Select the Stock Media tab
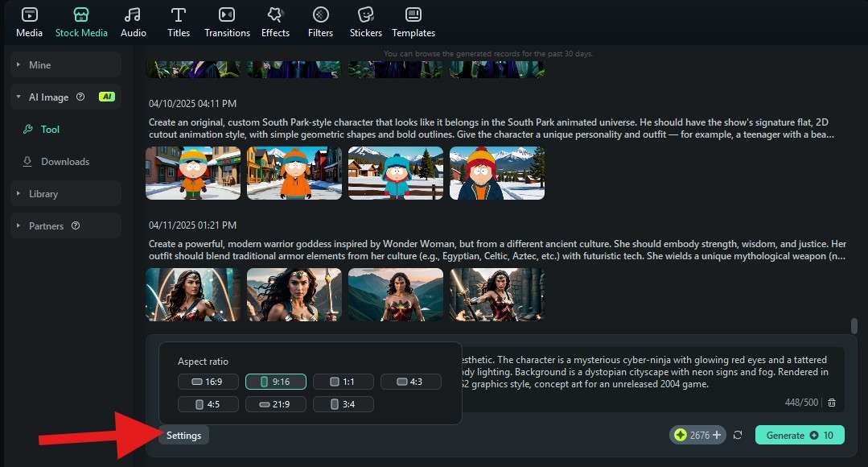868x467 pixels. (x=81, y=23)
